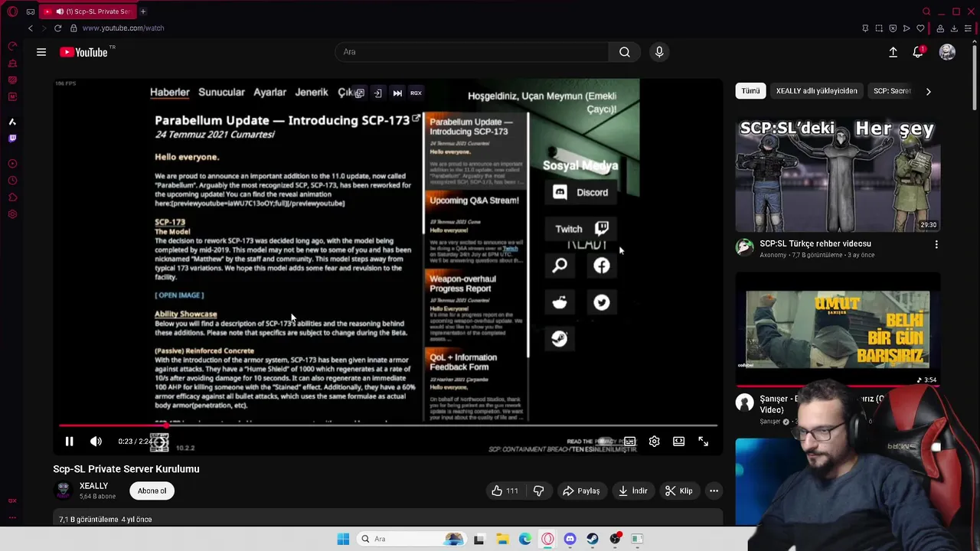This screenshot has height=551, width=980.
Task: Pause the video
Action: pyautogui.click(x=69, y=442)
